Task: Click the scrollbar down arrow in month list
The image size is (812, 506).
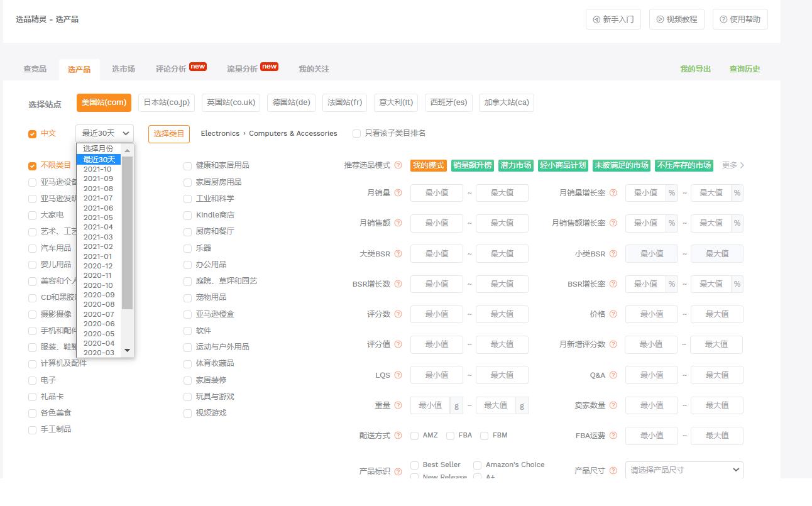Action: click(x=128, y=351)
